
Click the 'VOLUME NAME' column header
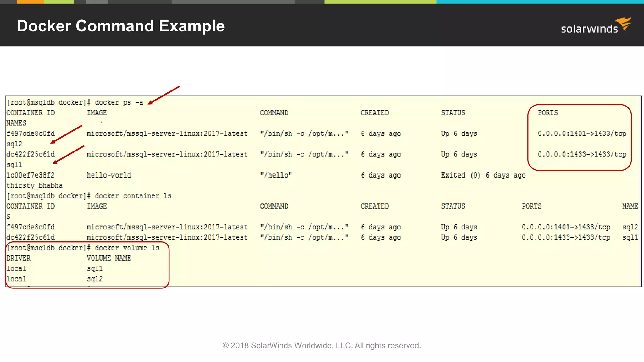click(x=109, y=258)
